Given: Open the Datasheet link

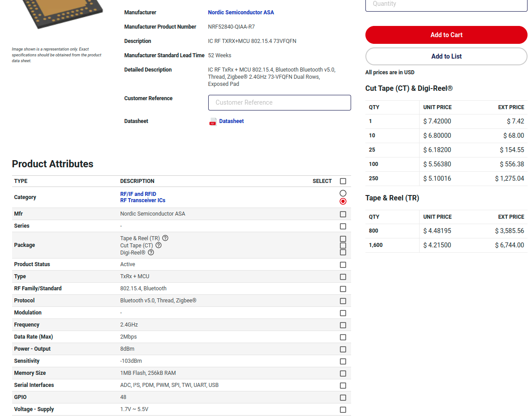Looking at the screenshot, I should click(232, 121).
